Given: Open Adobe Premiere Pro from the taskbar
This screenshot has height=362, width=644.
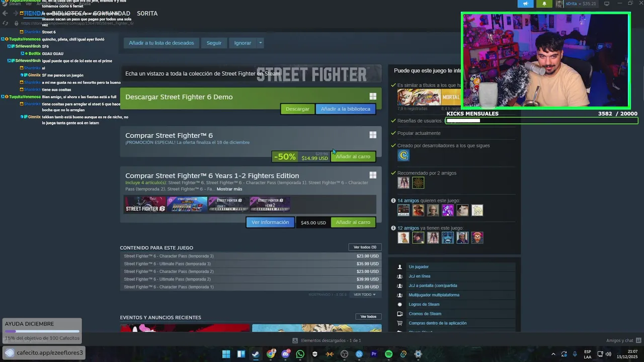Looking at the screenshot, I should point(374,354).
